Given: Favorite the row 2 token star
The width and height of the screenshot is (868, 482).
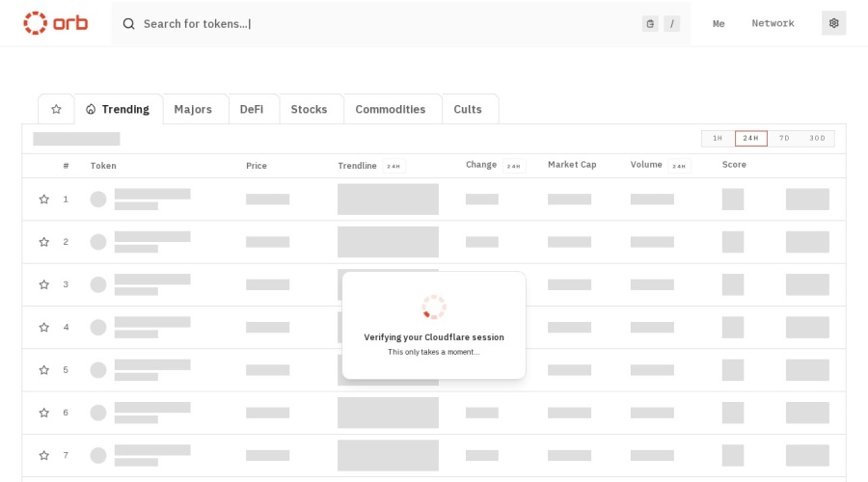Looking at the screenshot, I should [43, 242].
